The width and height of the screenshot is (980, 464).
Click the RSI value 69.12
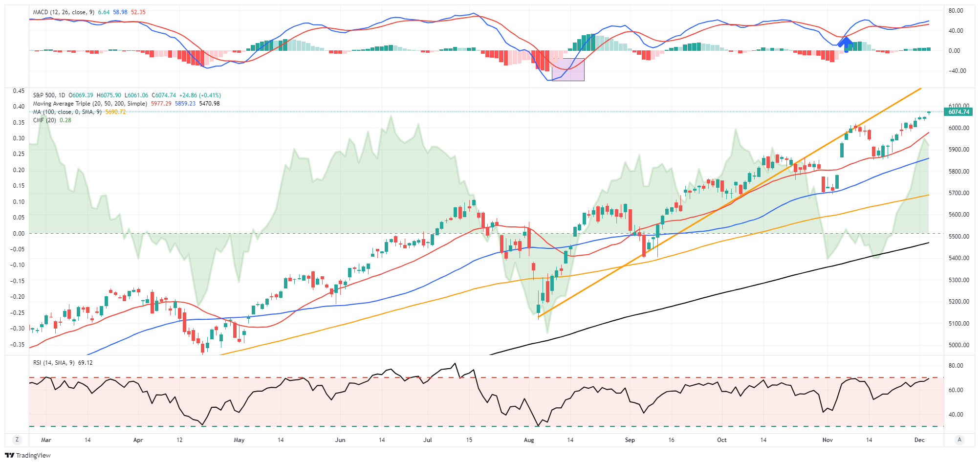pos(85,363)
